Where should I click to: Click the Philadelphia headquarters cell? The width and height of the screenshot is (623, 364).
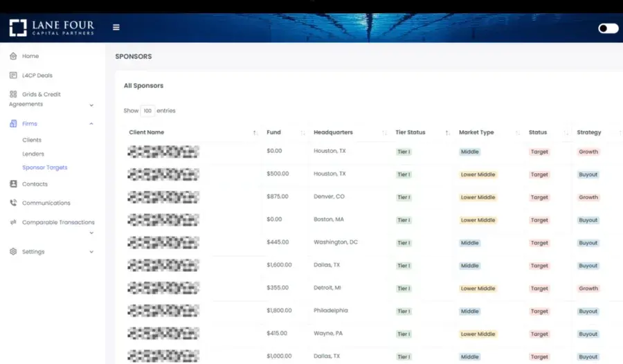coord(331,310)
